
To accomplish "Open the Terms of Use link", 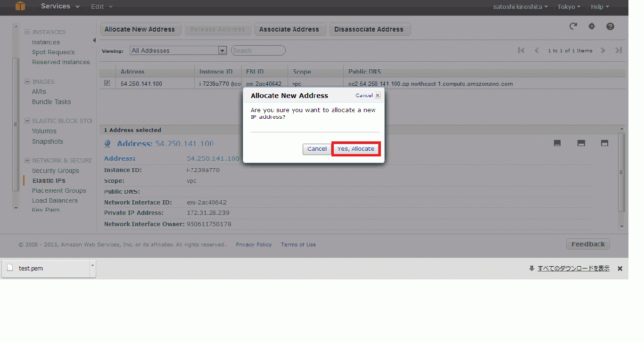I will pyautogui.click(x=298, y=245).
